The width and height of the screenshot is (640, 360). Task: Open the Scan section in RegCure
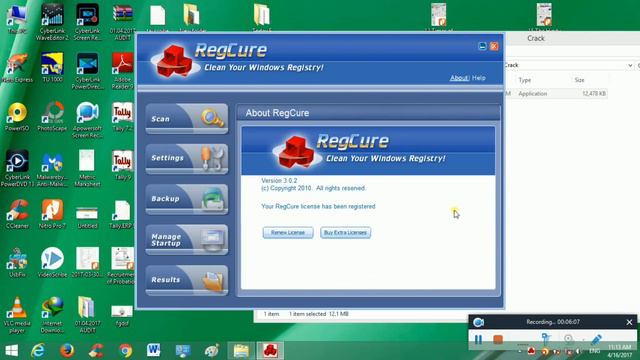(187, 119)
